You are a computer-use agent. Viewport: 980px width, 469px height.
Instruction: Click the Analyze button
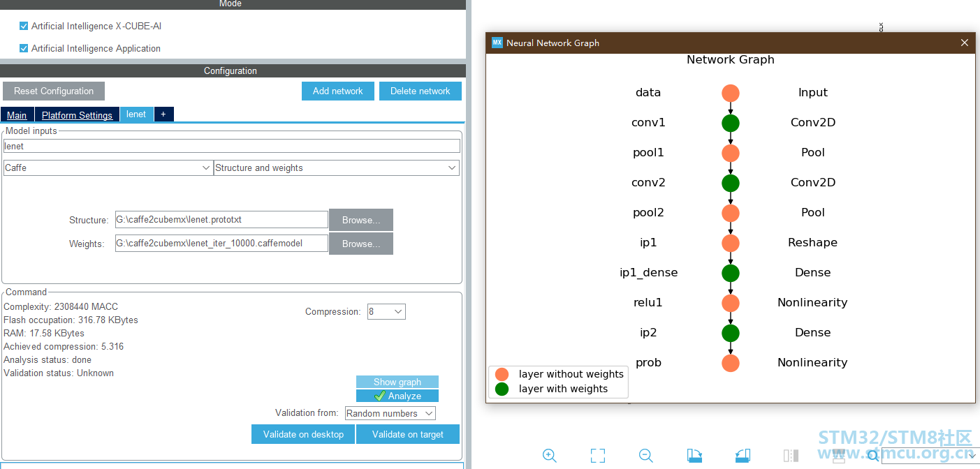click(397, 396)
